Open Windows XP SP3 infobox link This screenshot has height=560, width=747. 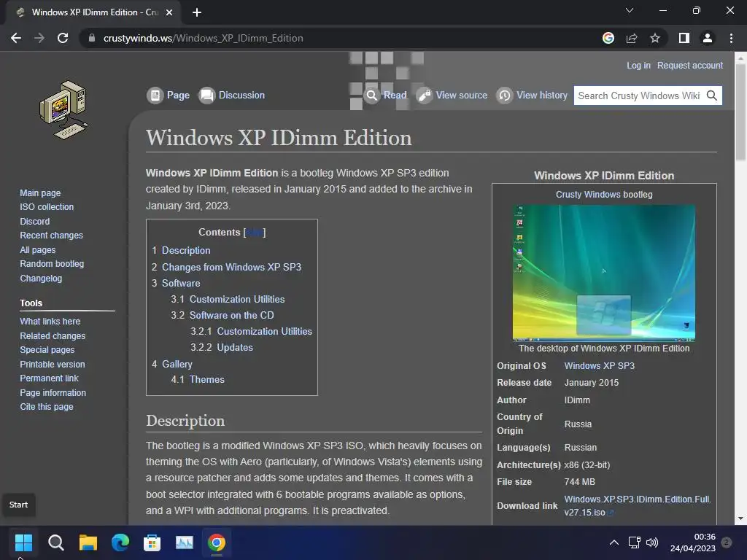(x=600, y=366)
